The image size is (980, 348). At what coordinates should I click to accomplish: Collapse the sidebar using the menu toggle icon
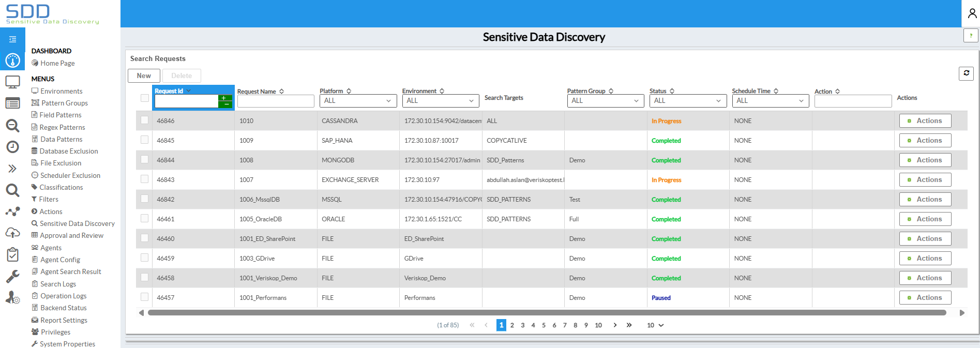(x=12, y=39)
